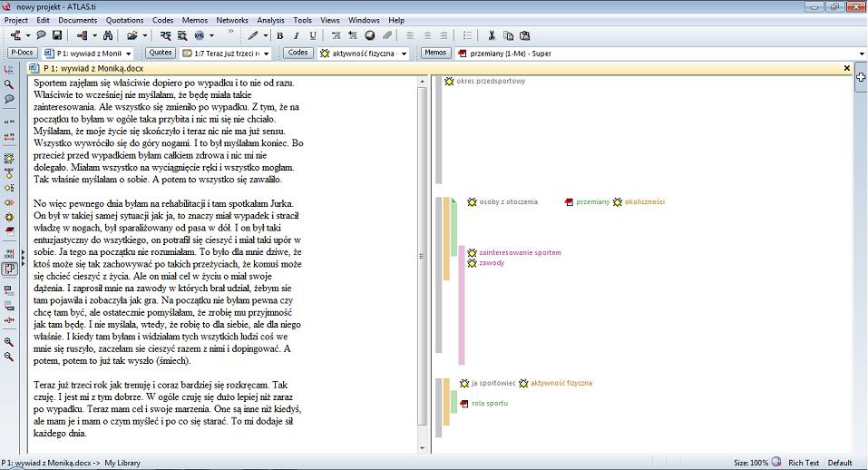Click the Copy icon in the toolbar
This screenshot has width=868, height=470.
pos(508,35)
